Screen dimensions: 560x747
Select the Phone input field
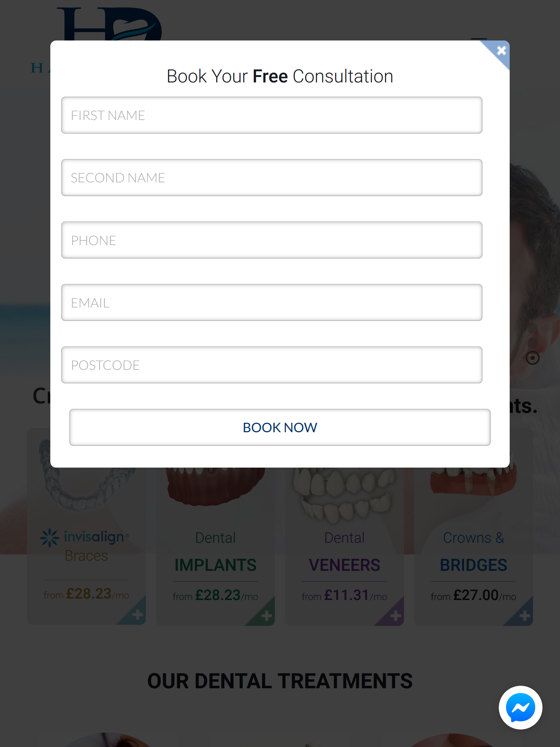tap(272, 240)
